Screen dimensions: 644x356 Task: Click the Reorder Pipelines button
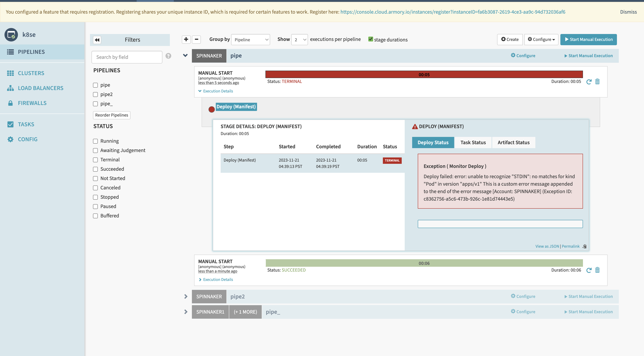coord(111,115)
